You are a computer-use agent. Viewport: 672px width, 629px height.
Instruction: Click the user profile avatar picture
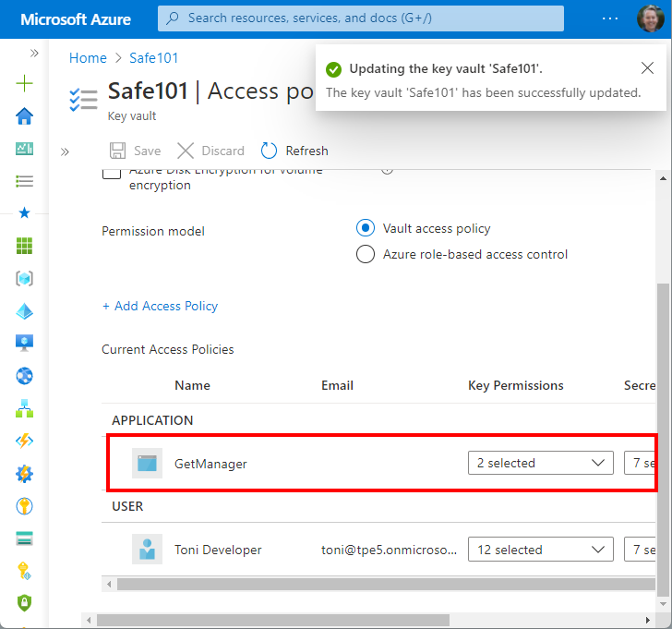(649, 18)
